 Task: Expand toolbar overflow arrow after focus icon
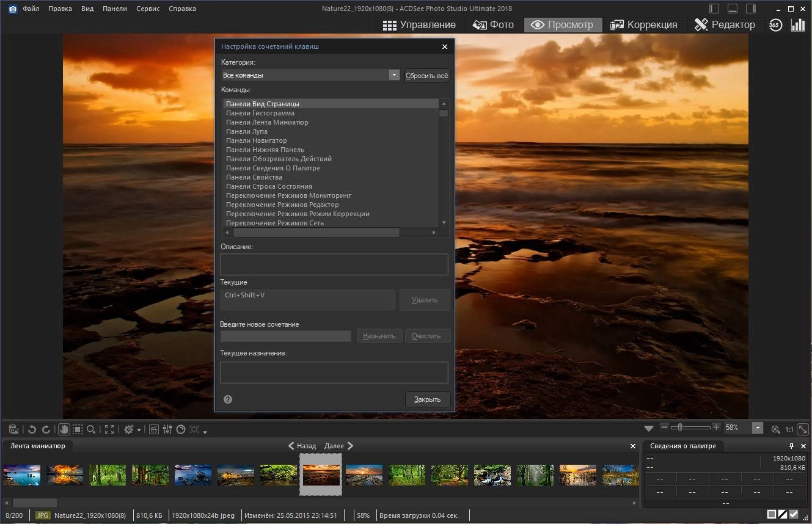[205, 432]
